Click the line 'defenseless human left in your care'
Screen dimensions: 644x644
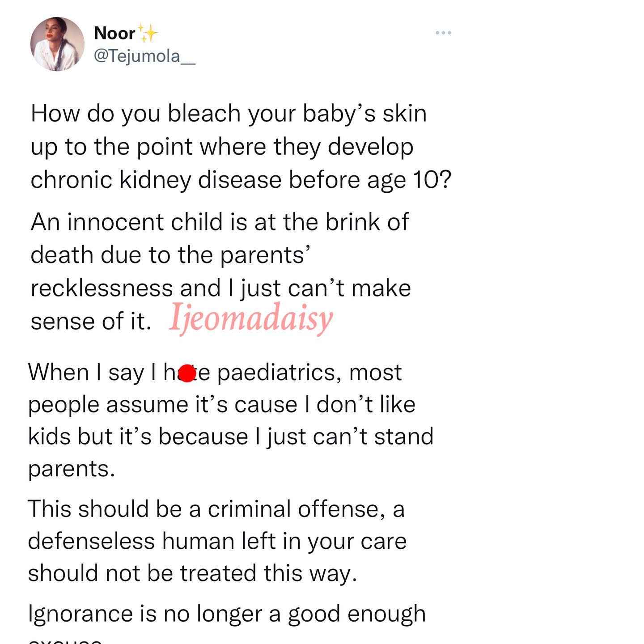click(x=217, y=541)
